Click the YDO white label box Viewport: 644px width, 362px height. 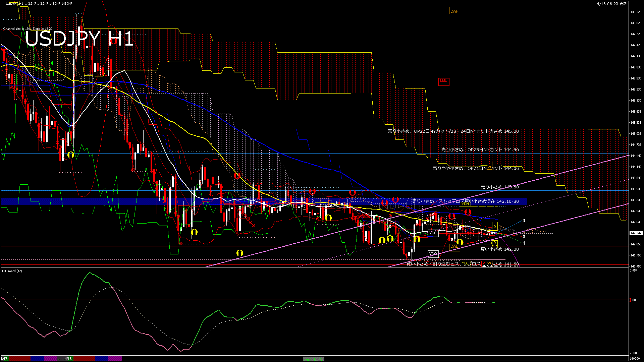point(433,254)
